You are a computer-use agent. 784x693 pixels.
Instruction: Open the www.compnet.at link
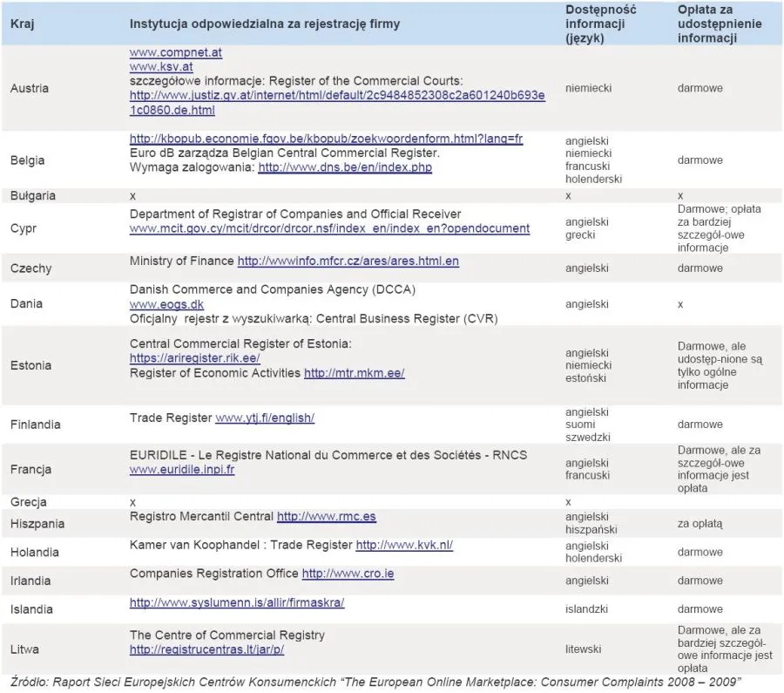pos(175,52)
